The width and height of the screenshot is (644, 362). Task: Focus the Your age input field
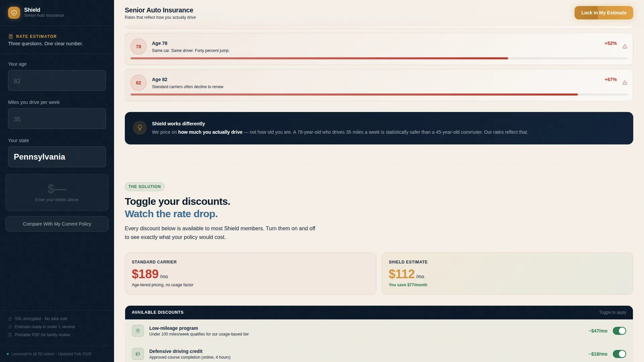[x=57, y=80]
